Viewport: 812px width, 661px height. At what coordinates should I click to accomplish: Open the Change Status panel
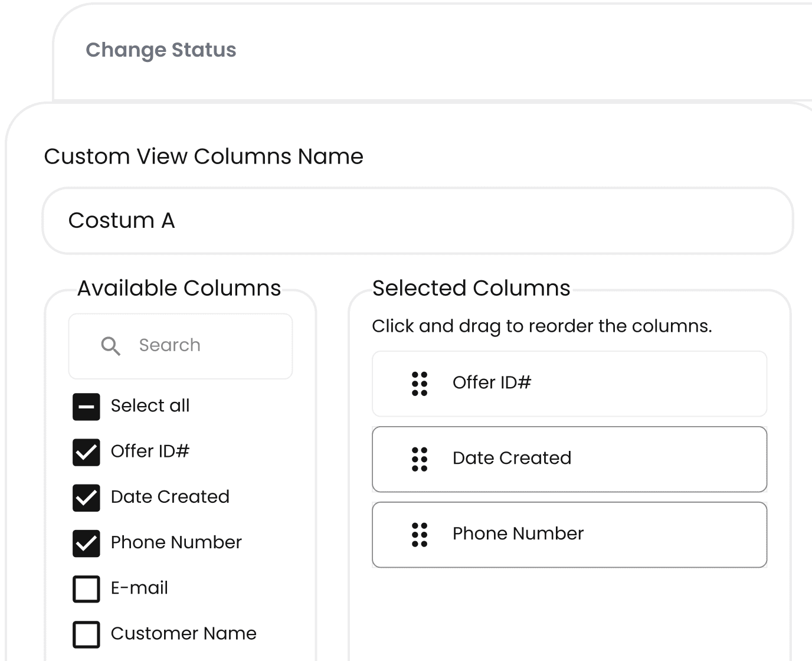161,50
